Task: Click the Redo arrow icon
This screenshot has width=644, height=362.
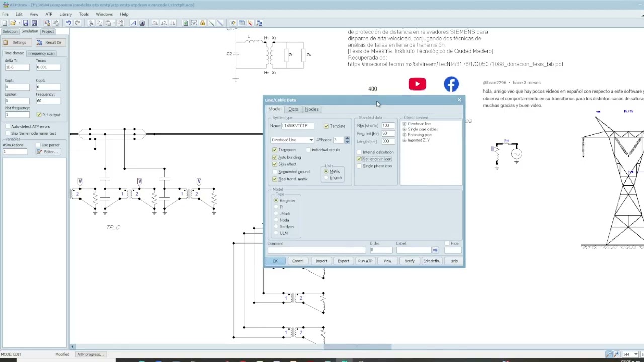Action: (77, 23)
